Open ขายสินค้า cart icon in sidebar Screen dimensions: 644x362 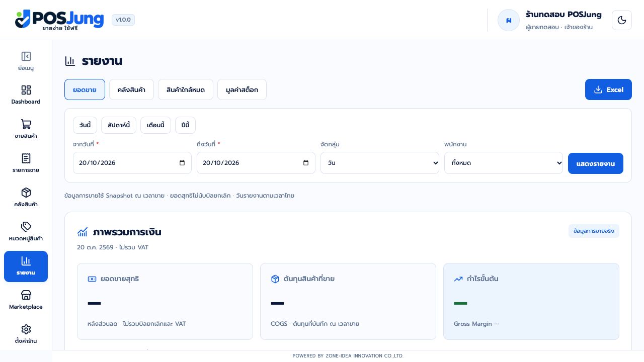26,124
